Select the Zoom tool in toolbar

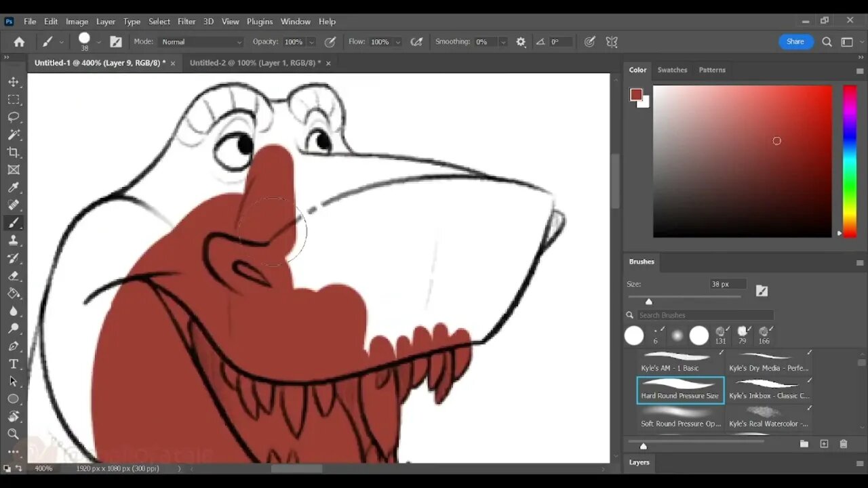pyautogui.click(x=14, y=434)
